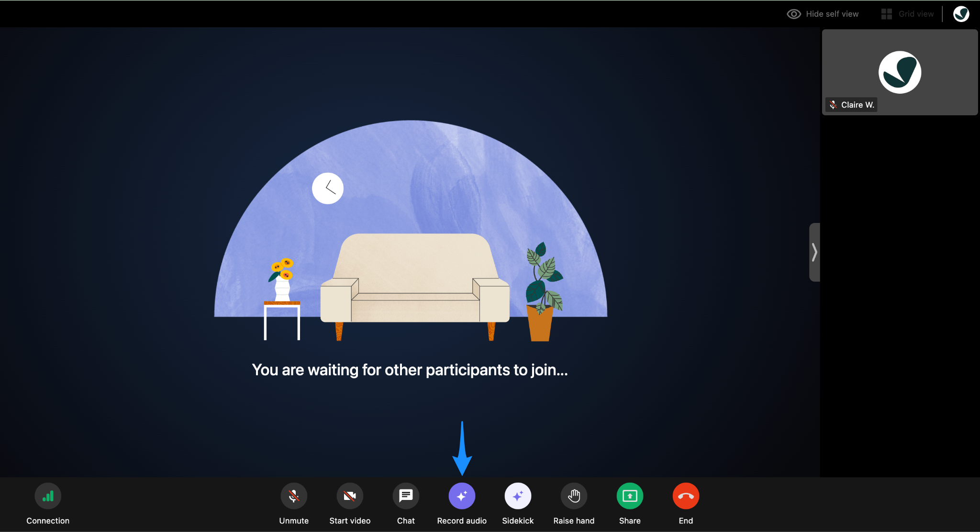Select Claire W. self-view thumbnail
Screen dimensions: 980x532
900,72
